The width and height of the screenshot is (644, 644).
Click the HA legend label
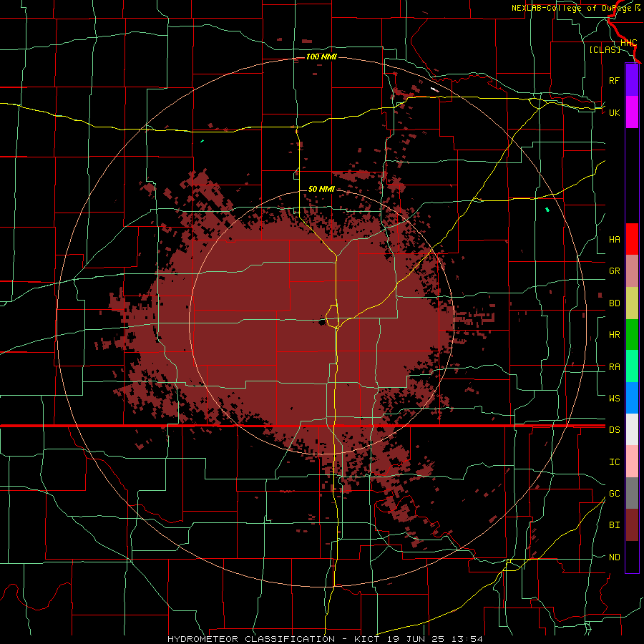pyautogui.click(x=614, y=240)
